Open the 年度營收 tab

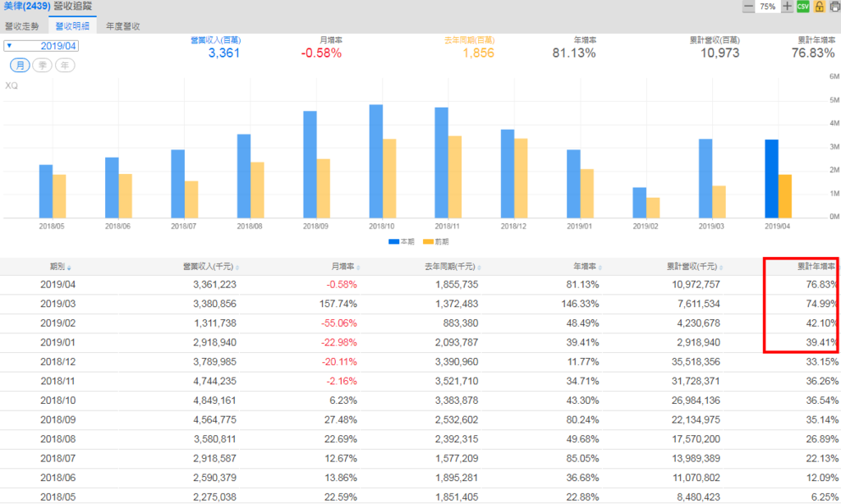[x=123, y=26]
